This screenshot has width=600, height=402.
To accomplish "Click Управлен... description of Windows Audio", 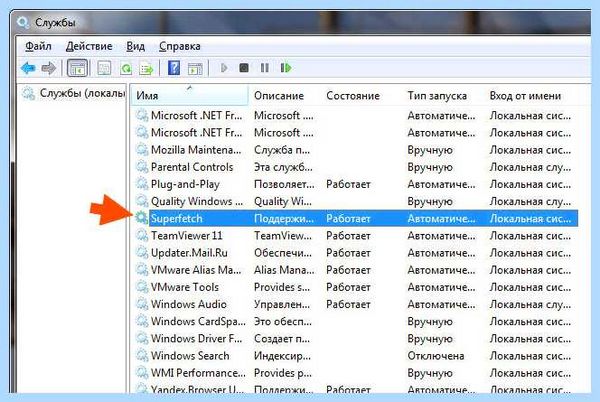I will [282, 304].
